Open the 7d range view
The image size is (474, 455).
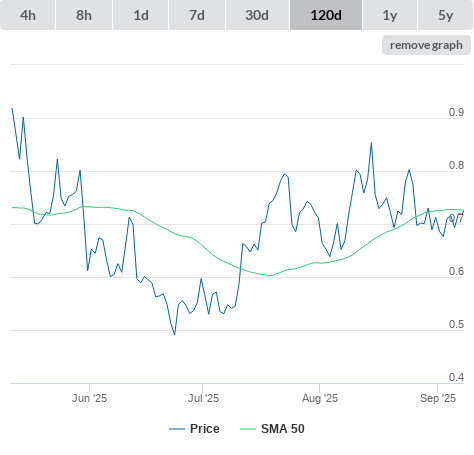pyautogui.click(x=197, y=15)
